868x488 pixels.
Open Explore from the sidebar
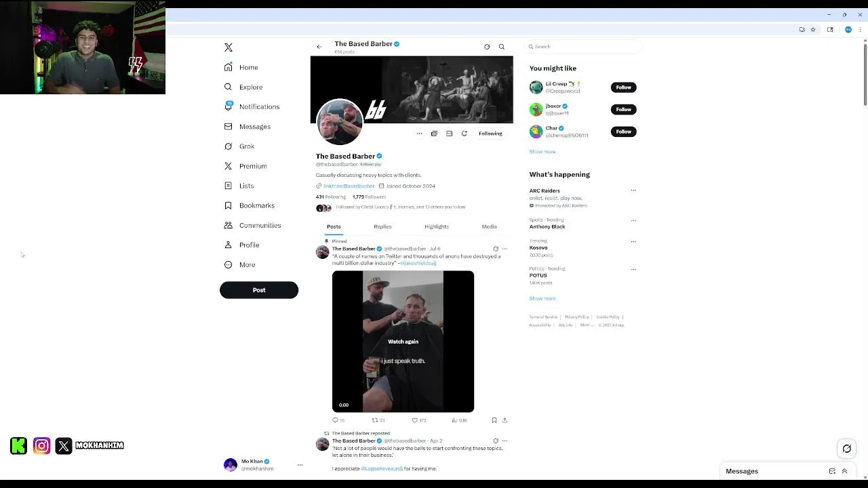pos(243,87)
